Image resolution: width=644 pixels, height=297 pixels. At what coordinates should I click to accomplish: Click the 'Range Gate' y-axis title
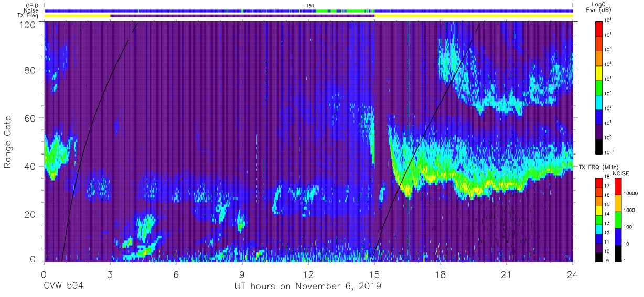pos(8,142)
